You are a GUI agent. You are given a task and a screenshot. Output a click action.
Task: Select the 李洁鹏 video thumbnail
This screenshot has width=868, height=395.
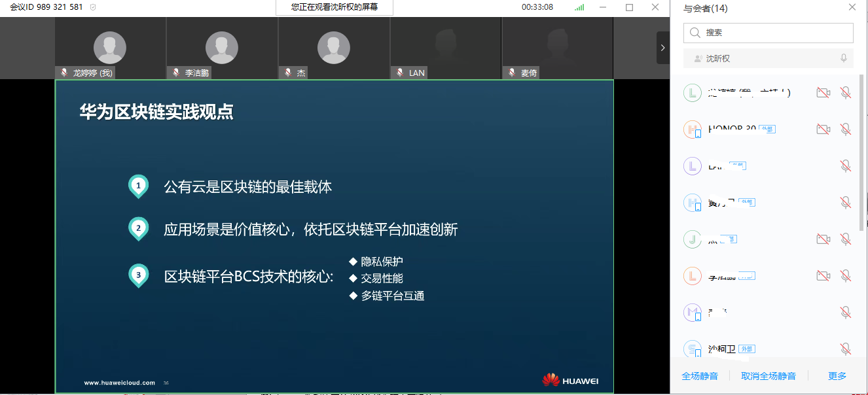click(x=222, y=48)
